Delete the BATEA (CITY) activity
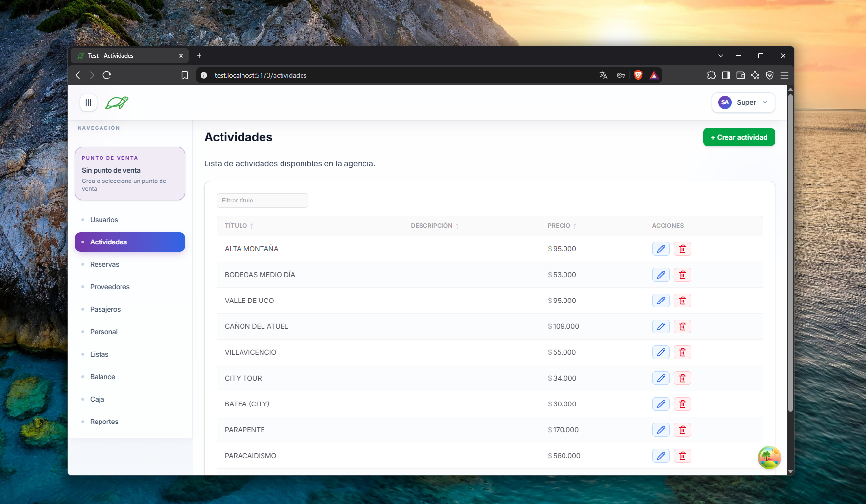 pyautogui.click(x=683, y=404)
